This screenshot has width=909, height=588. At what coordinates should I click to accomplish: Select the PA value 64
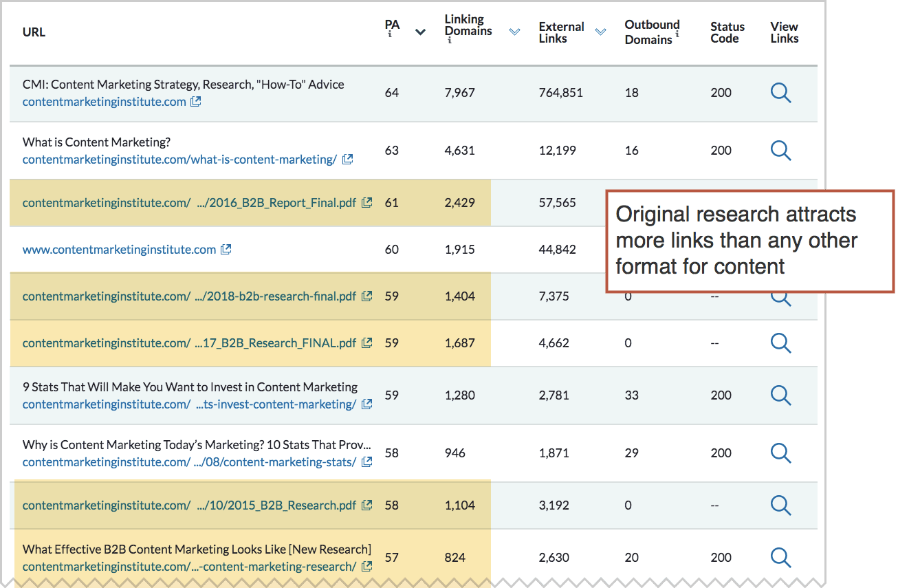point(392,93)
